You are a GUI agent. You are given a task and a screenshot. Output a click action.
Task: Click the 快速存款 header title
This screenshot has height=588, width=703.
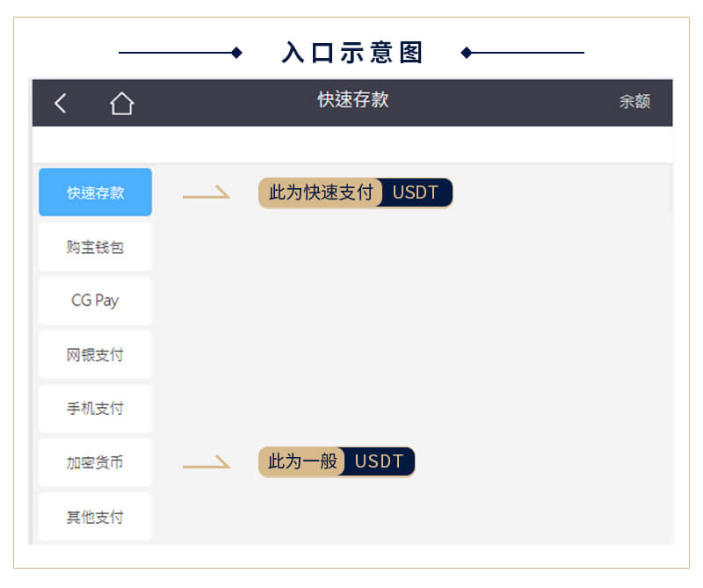tap(353, 99)
